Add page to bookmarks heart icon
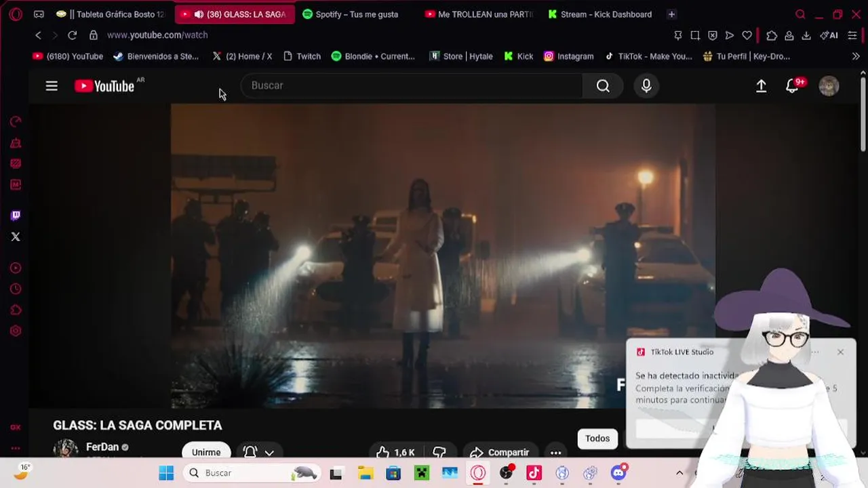 (747, 35)
